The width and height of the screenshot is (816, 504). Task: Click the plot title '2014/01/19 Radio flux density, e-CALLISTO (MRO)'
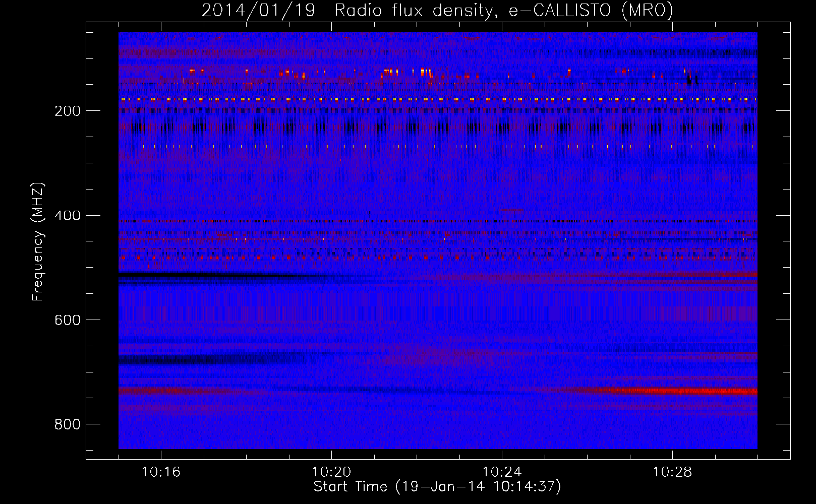437,10
